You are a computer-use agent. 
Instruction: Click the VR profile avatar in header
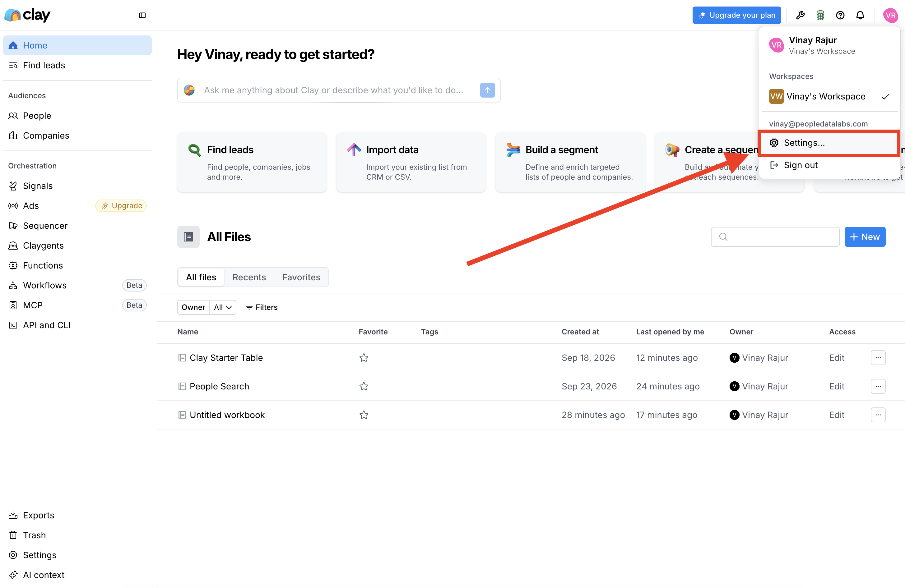pos(891,15)
